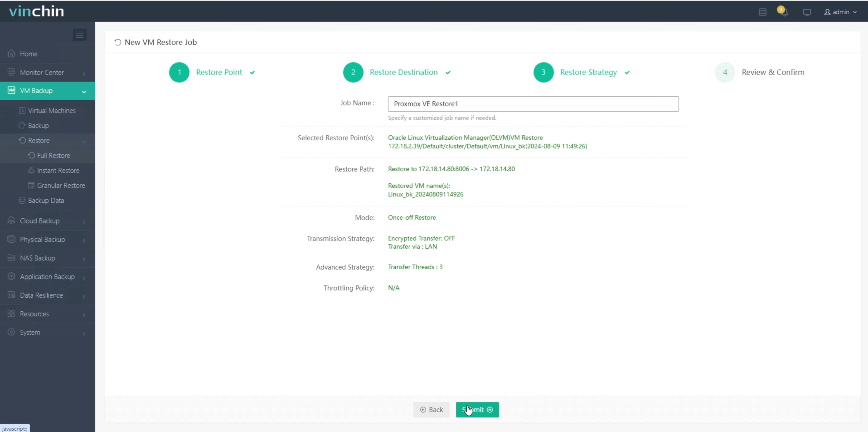Go to Home in sidebar
This screenshot has width=868, height=432.
tap(48, 54)
